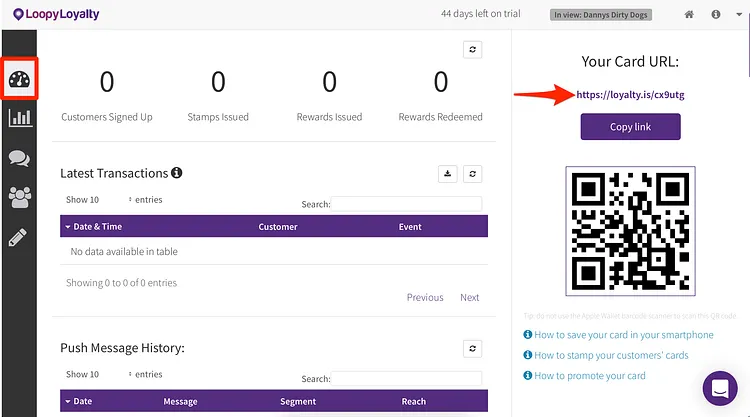The height and width of the screenshot is (417, 750).
Task: Open the info icon in top bar
Action: (716, 14)
